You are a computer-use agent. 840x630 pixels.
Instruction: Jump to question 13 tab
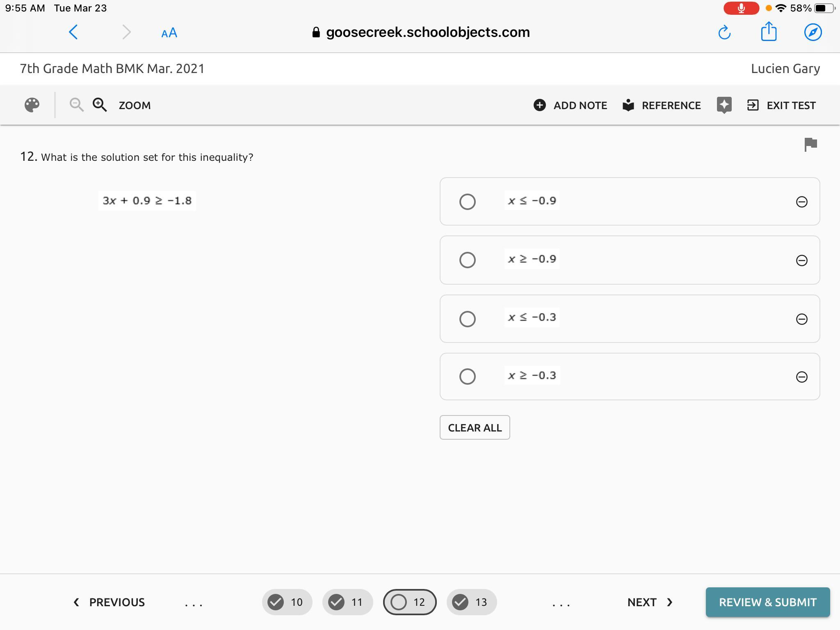click(x=472, y=602)
